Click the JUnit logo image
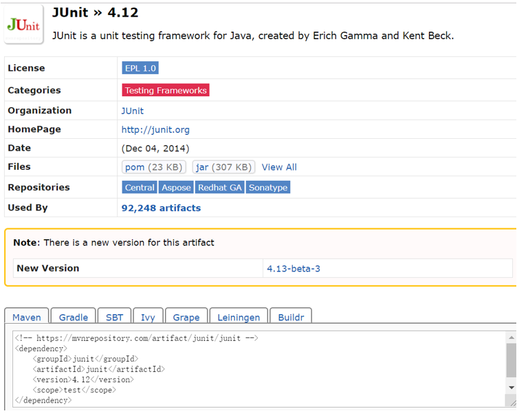 tap(23, 24)
